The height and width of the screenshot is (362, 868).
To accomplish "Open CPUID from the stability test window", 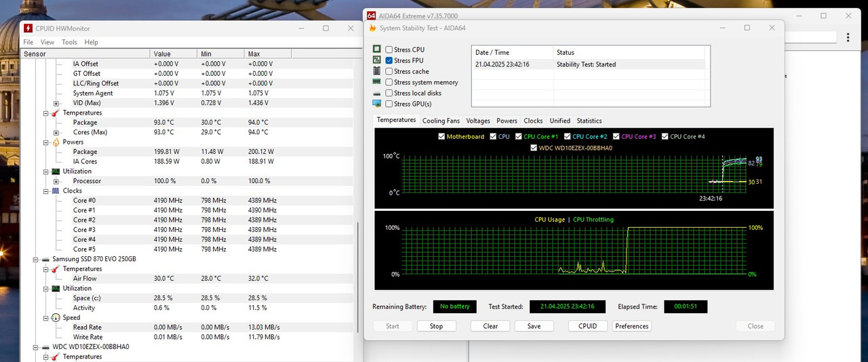I will click(x=588, y=326).
